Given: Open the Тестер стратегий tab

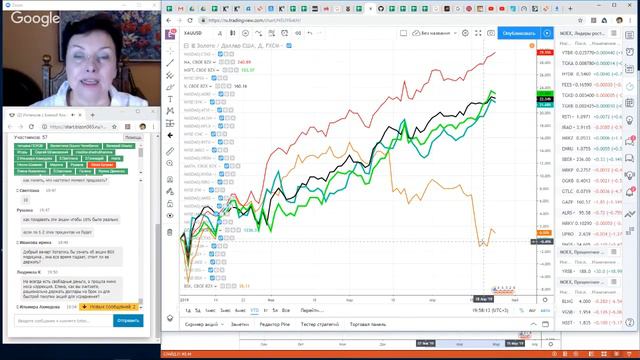Looking at the screenshot, I should pyautogui.click(x=320, y=324).
